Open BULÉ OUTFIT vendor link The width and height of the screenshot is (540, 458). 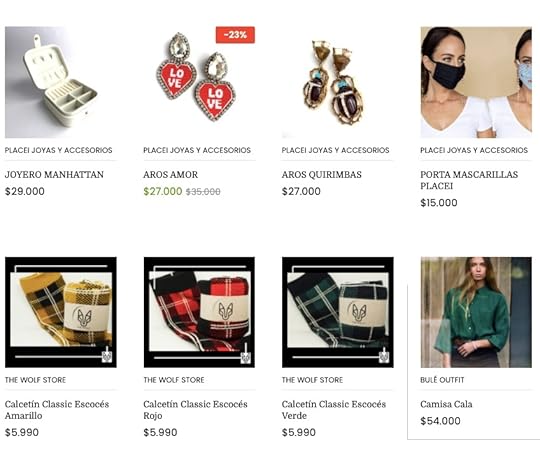tap(442, 380)
